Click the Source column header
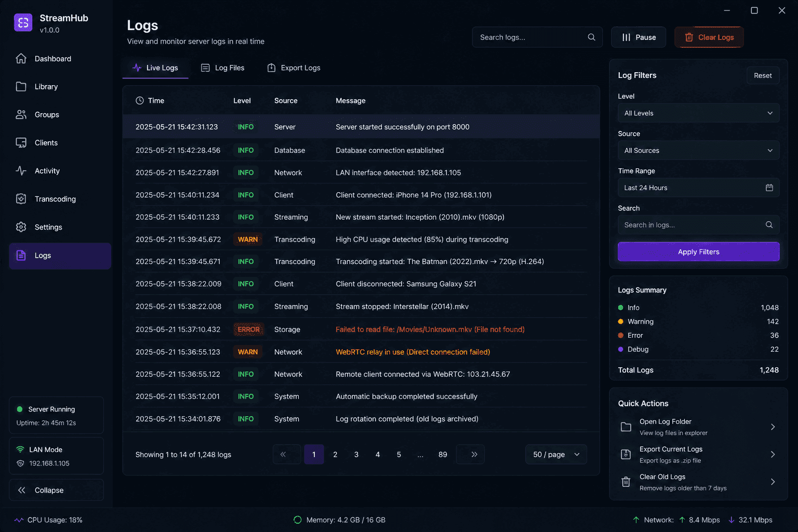798x532 pixels. click(x=286, y=101)
